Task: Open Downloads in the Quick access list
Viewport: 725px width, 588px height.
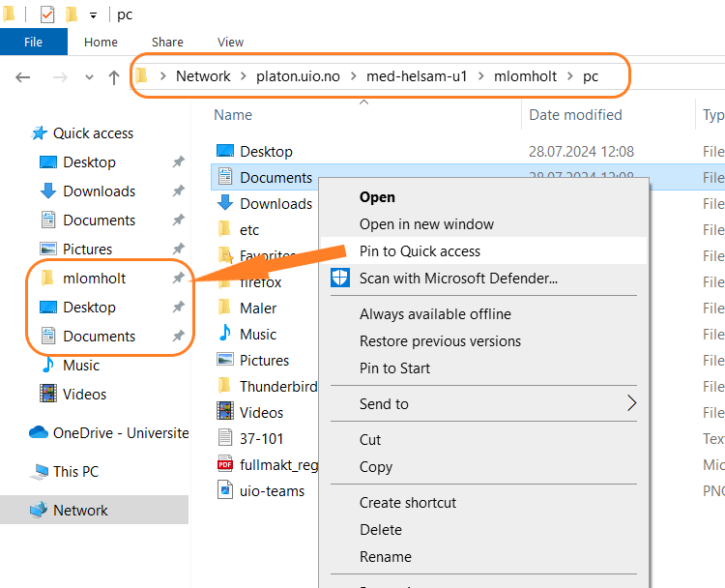Action: click(x=99, y=191)
